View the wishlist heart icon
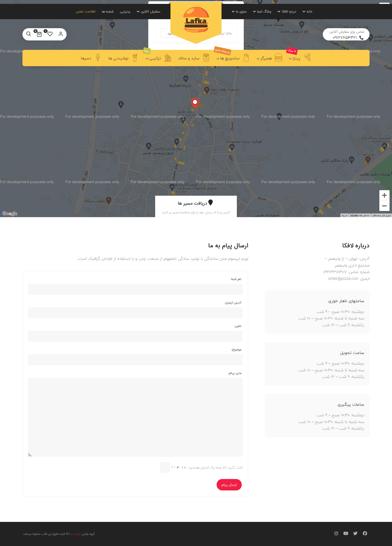Screen dimensions: 392x546 (x=50, y=34)
